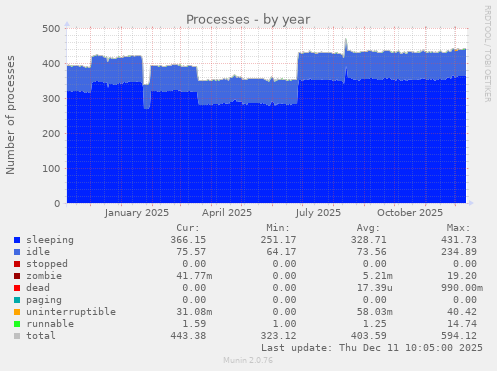Click the dead legend color swatch
The height and width of the screenshot is (371, 497).
click(17, 288)
